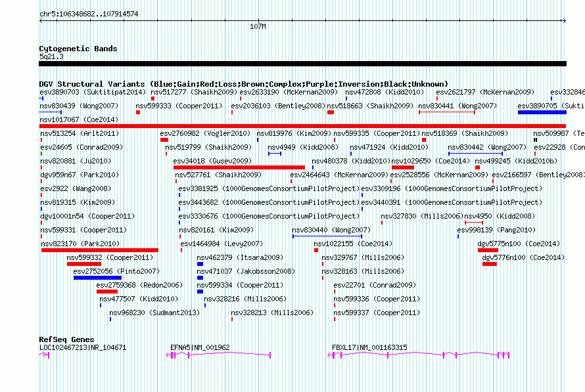The height and width of the screenshot is (392, 585).
Task: Click the esv3890705 blue gain bar
Action: [542, 112]
